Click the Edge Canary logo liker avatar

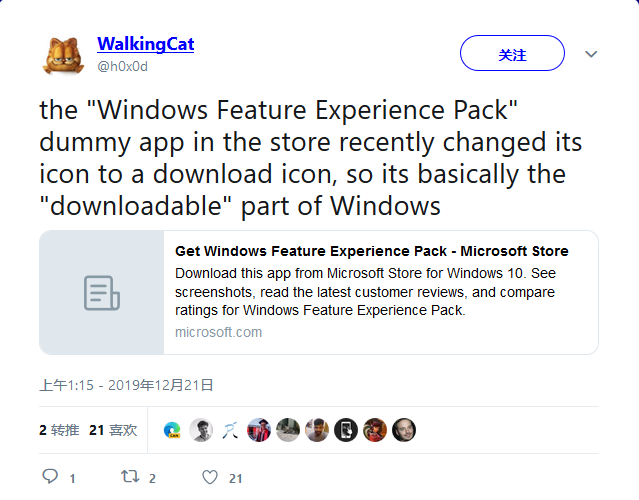[x=172, y=430]
